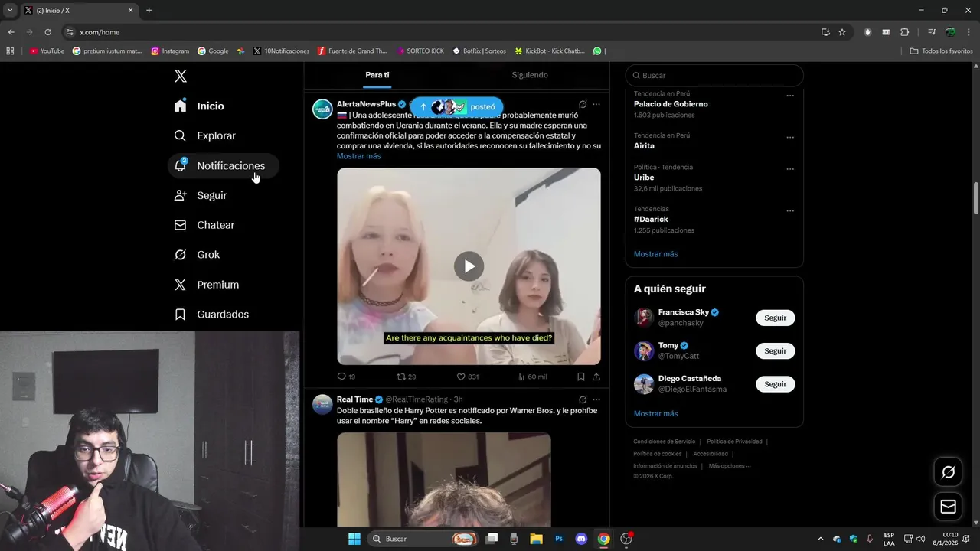Open 'Todos los favoritos' bookmarks folder
This screenshot has width=980, height=551.
[x=941, y=51]
